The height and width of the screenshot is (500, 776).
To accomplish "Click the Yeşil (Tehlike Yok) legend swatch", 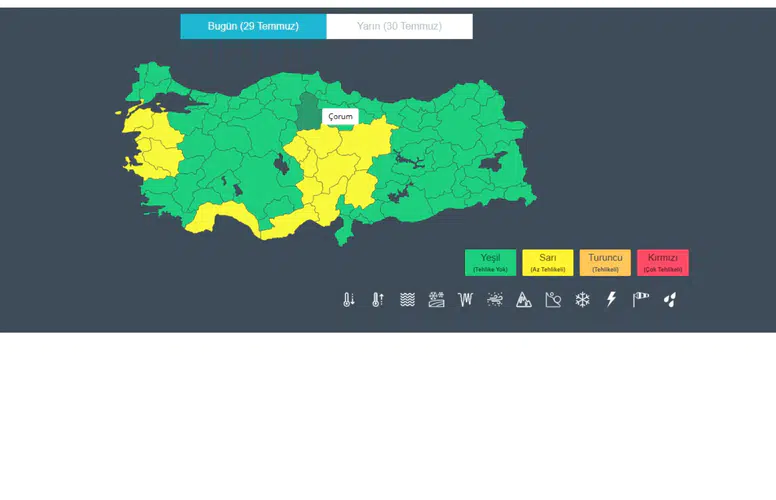I will pos(490,262).
